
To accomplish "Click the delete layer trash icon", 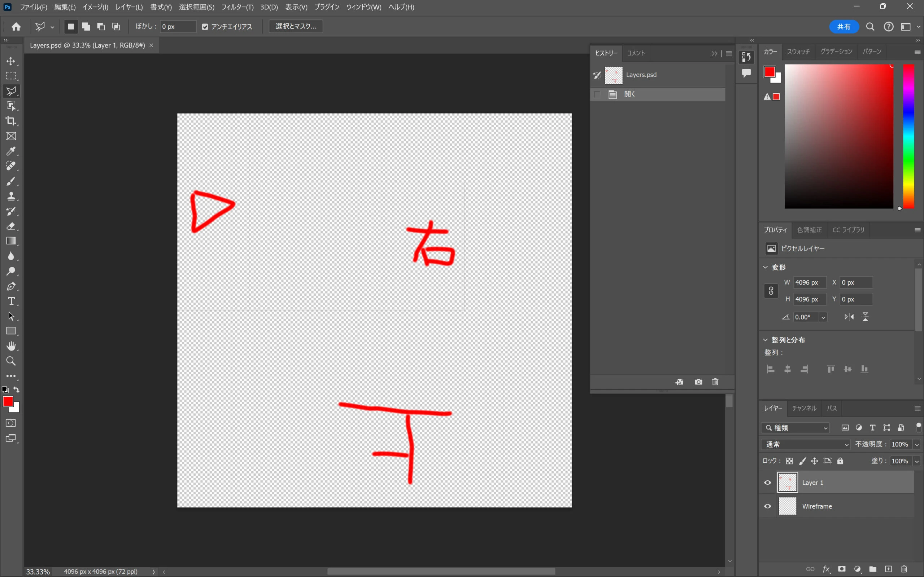I will (904, 569).
